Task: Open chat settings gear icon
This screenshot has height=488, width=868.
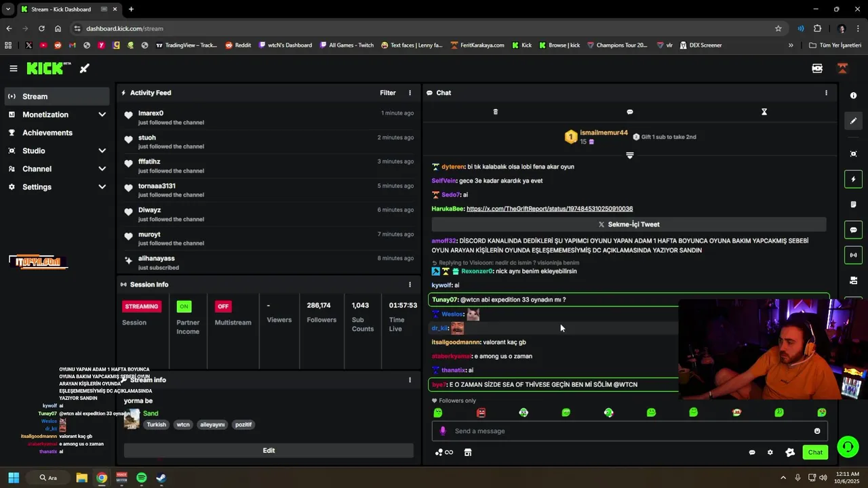Action: [770, 452]
